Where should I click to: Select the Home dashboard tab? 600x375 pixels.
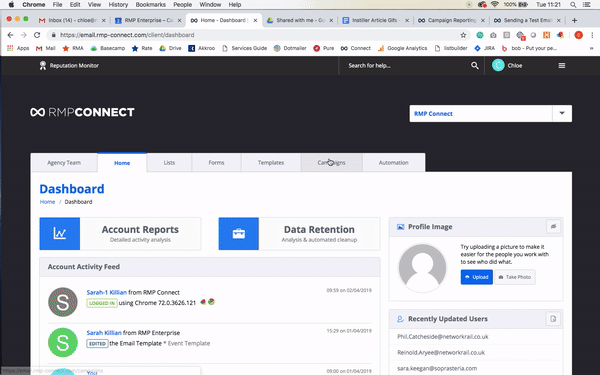pos(122,163)
